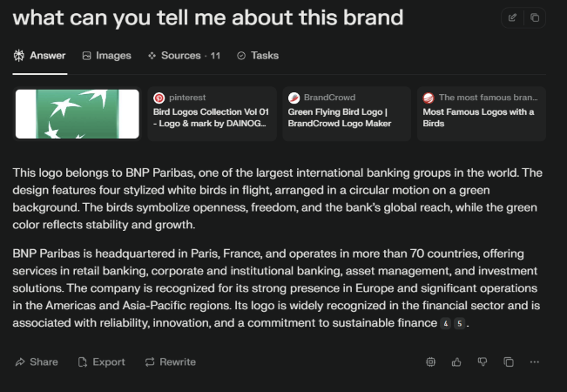Screen dimensions: 567x392
Task: Click the thumbs up icon
Action: pyautogui.click(x=456, y=362)
